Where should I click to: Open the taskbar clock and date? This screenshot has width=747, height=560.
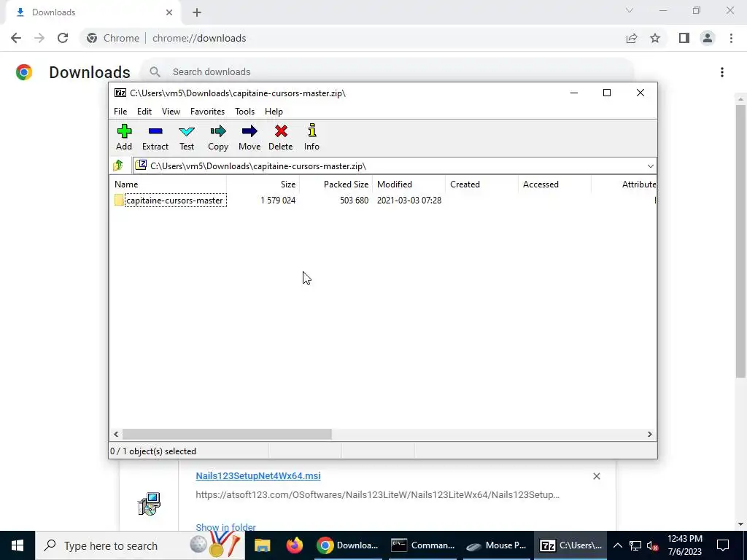pyautogui.click(x=685, y=545)
